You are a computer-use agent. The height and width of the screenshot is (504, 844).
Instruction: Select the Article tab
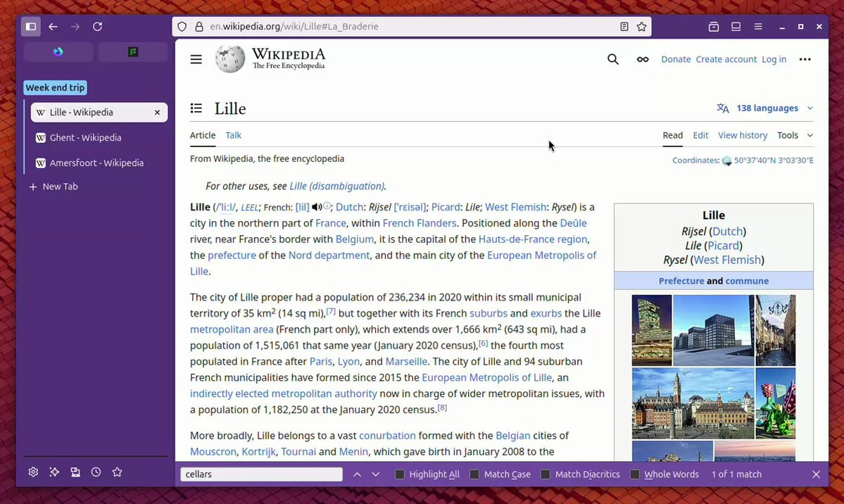click(203, 135)
